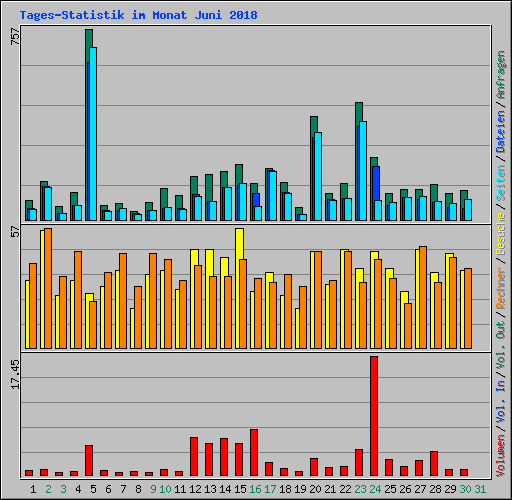Select the legend label 'Anfragen'
512x500 pixels.
[x=501, y=75]
